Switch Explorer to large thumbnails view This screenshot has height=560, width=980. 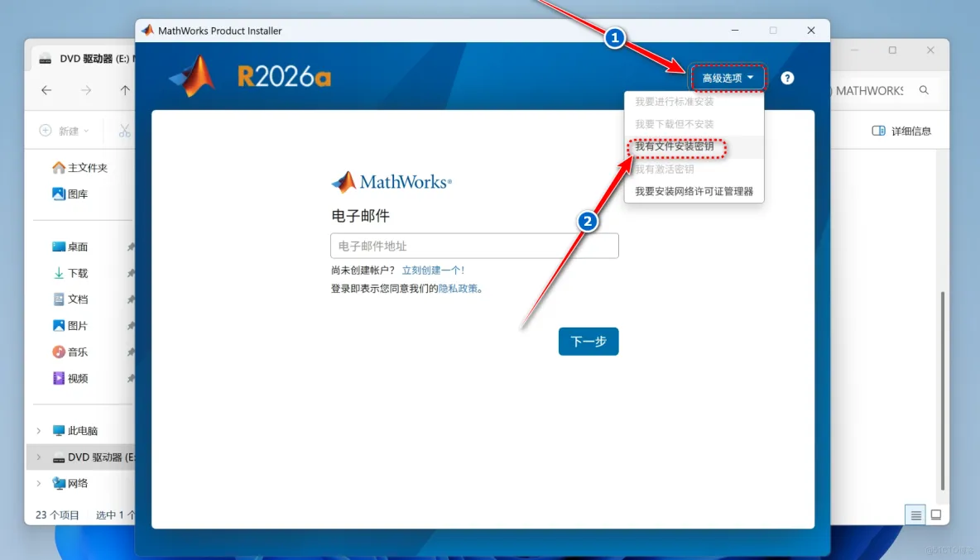(x=935, y=515)
